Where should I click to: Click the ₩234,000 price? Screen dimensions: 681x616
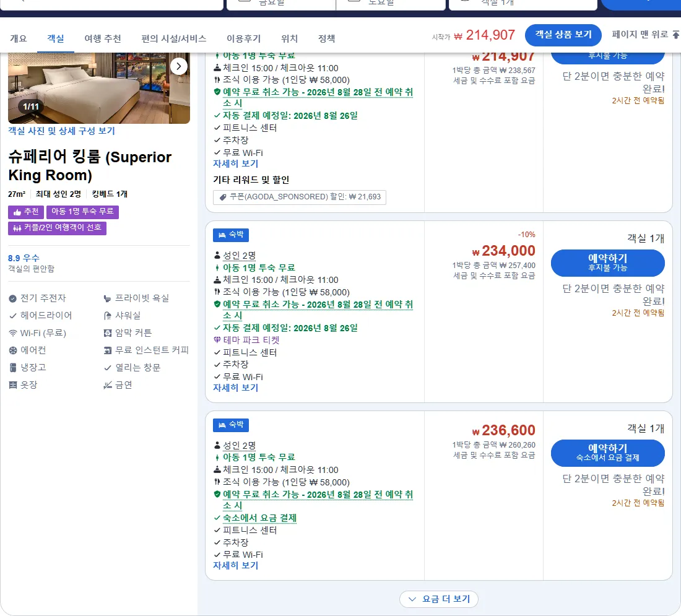coord(504,251)
